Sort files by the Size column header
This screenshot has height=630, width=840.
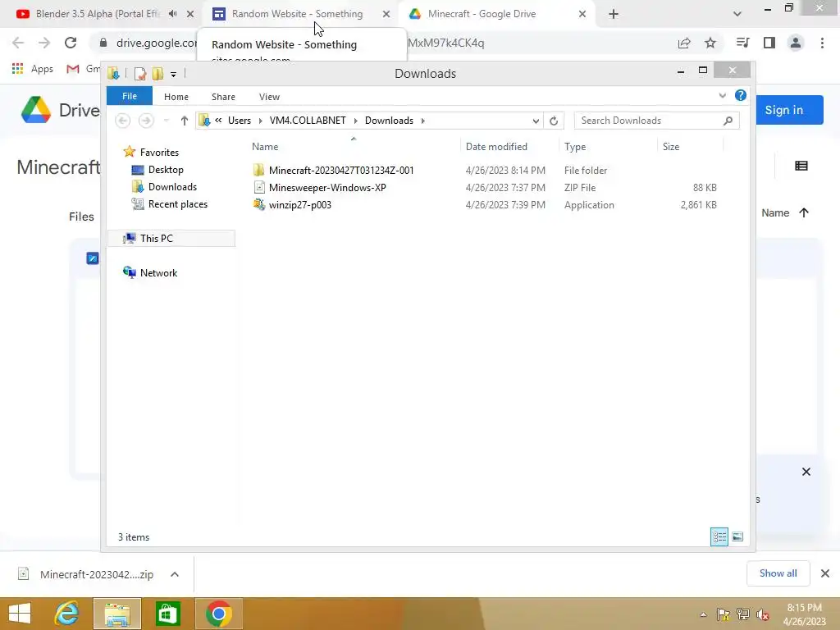(x=671, y=146)
